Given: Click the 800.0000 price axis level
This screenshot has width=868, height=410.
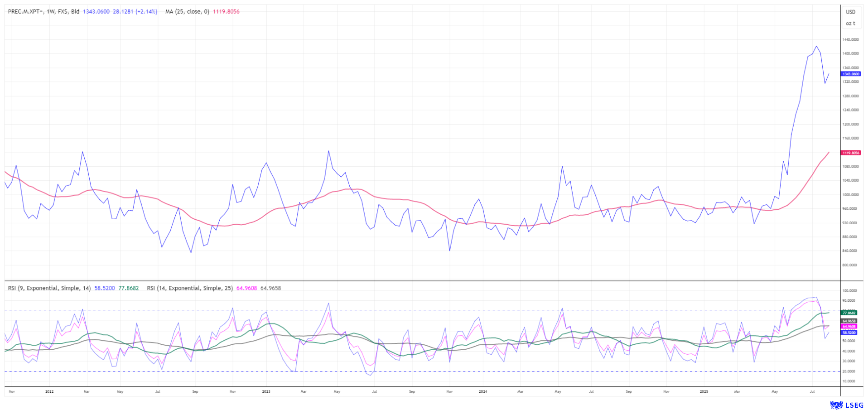Looking at the screenshot, I should pos(850,265).
